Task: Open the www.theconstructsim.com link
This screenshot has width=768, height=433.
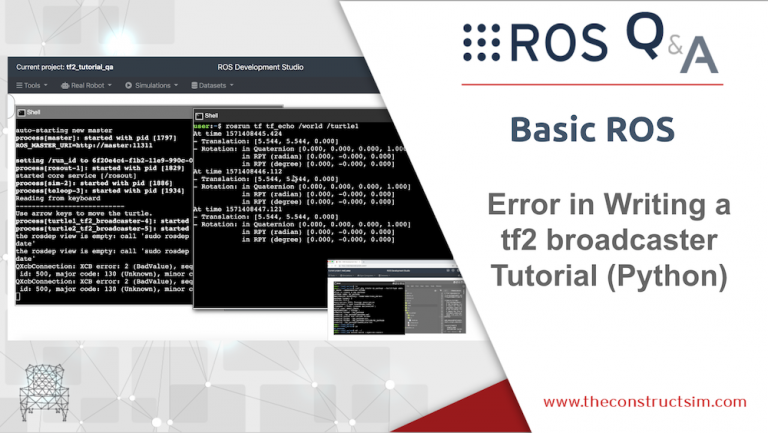Action: (x=645, y=402)
